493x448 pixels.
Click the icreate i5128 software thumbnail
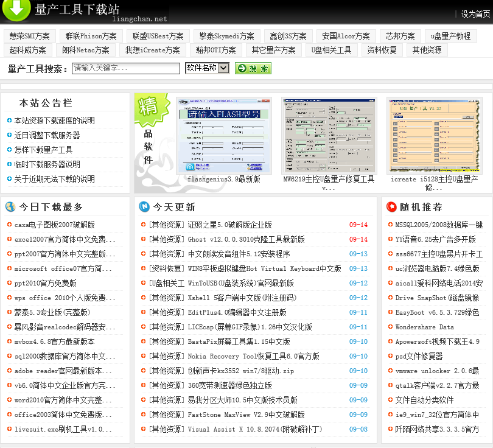(x=434, y=135)
